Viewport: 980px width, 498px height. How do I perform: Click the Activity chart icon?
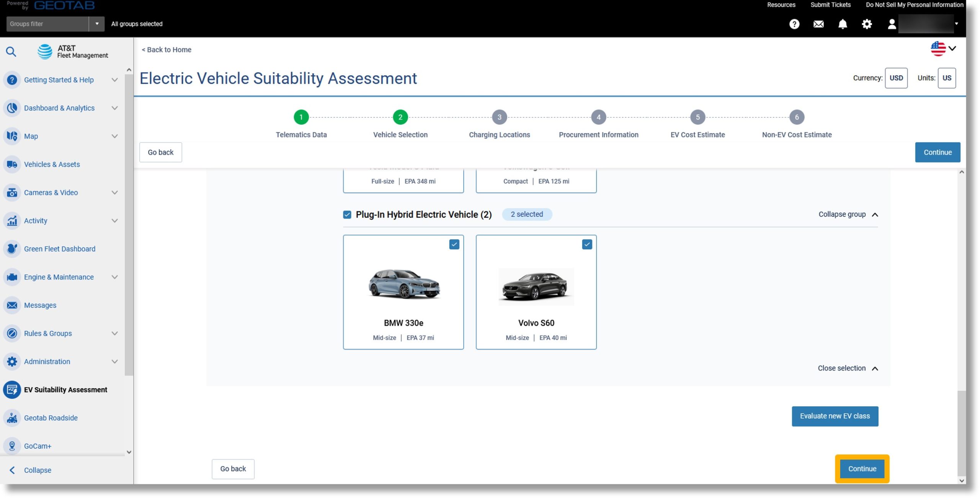coord(12,221)
